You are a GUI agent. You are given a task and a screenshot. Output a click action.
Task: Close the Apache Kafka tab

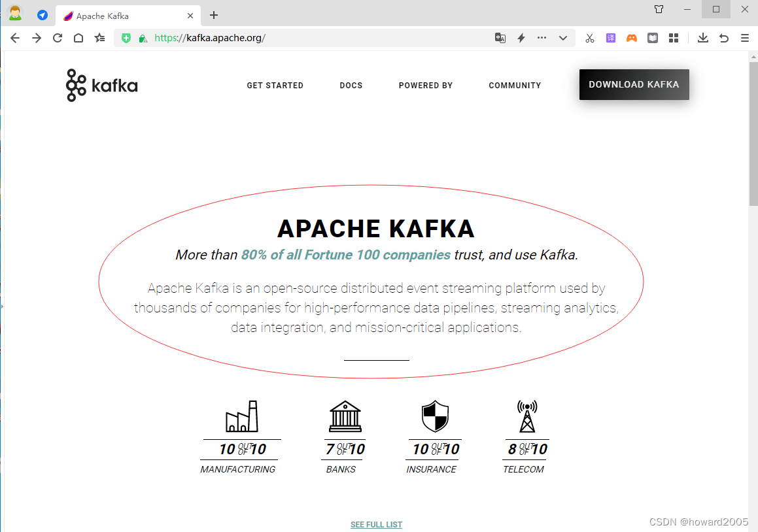(190, 16)
